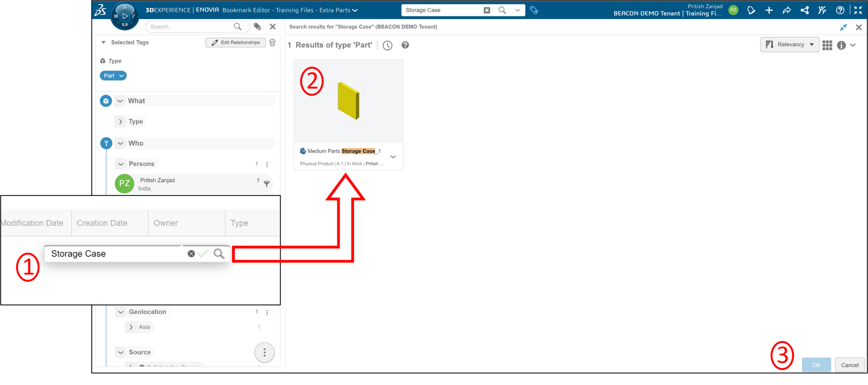Filter by Pritish Zanjad funnel icon
The height and width of the screenshot is (385, 868).
pyautogui.click(x=267, y=184)
